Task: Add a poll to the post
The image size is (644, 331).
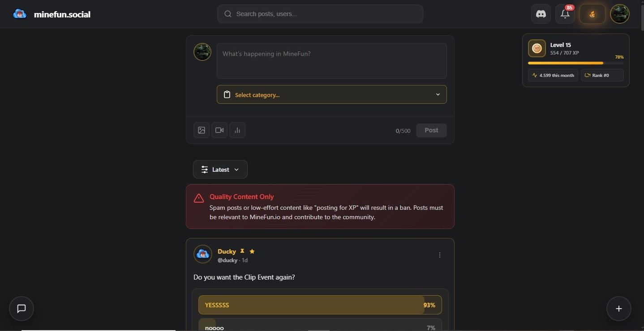Action: click(237, 130)
